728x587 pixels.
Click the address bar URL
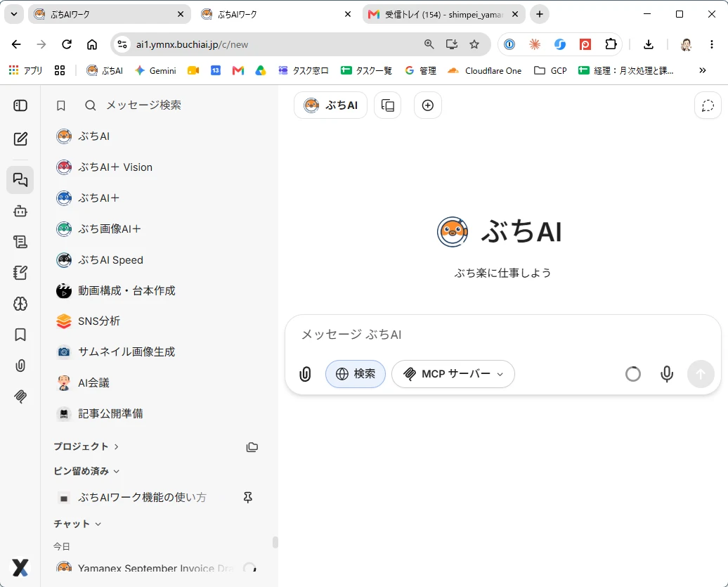192,44
